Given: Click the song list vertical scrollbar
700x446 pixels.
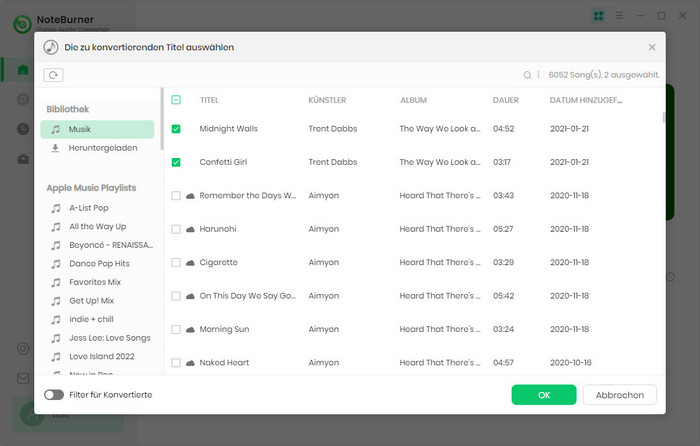Looking at the screenshot, I should (664, 117).
